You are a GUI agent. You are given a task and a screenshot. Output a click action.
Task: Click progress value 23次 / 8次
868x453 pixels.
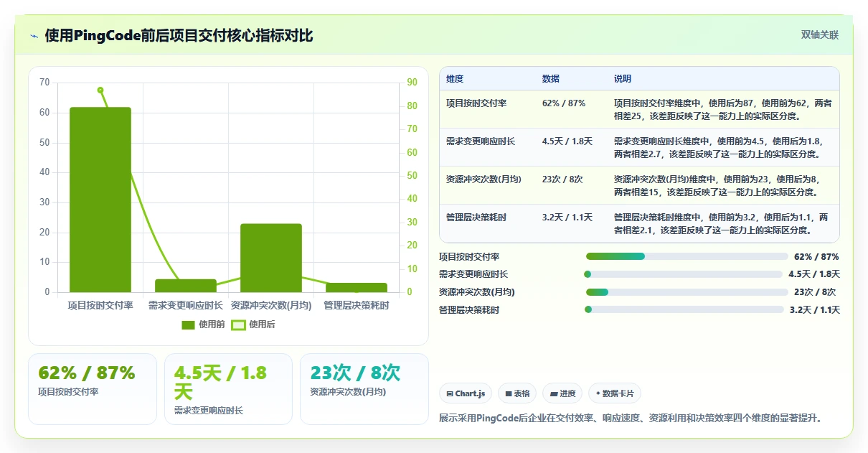[x=815, y=292]
